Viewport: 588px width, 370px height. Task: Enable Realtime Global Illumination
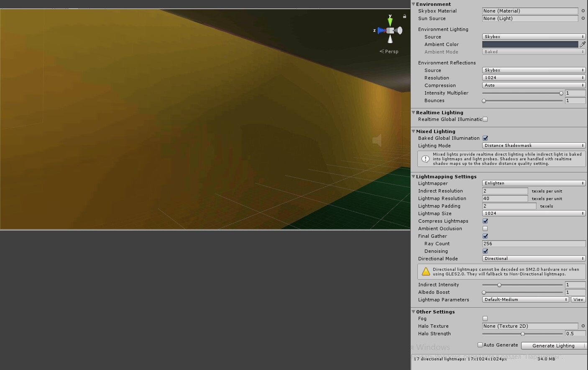tap(485, 119)
